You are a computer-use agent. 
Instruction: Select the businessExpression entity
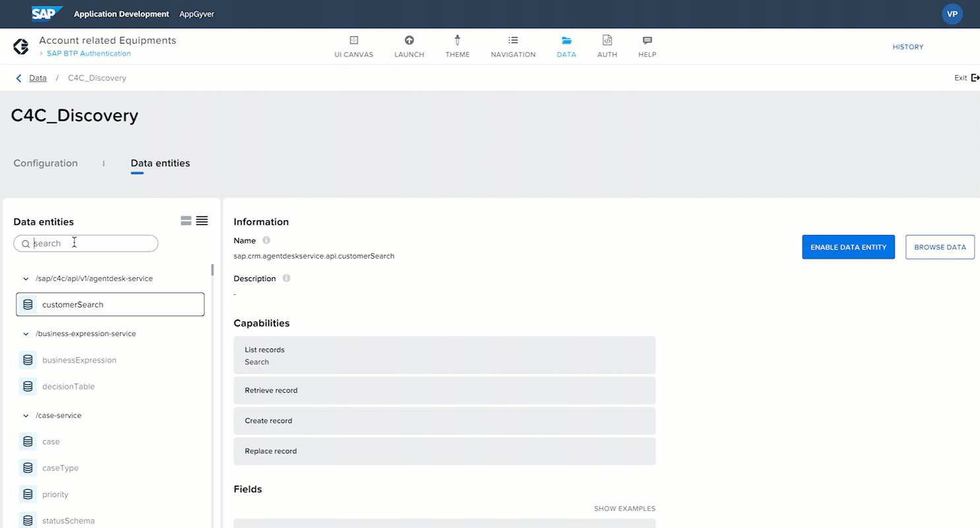coord(110,360)
